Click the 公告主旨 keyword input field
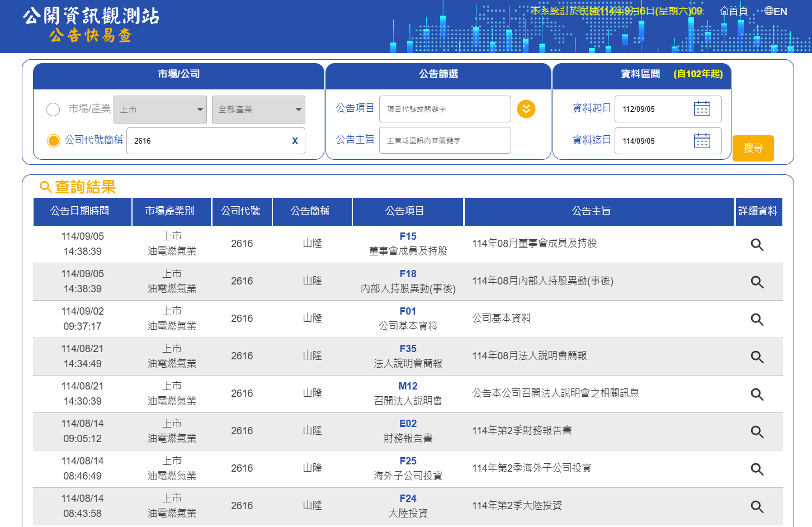This screenshot has width=812, height=527. coord(445,140)
